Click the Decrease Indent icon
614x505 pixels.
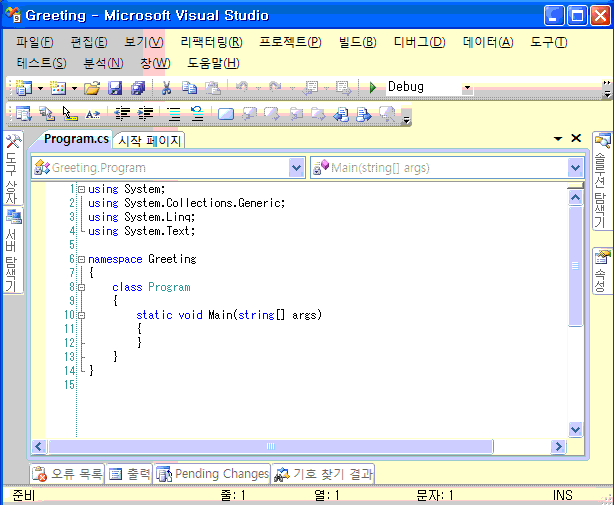[122, 114]
